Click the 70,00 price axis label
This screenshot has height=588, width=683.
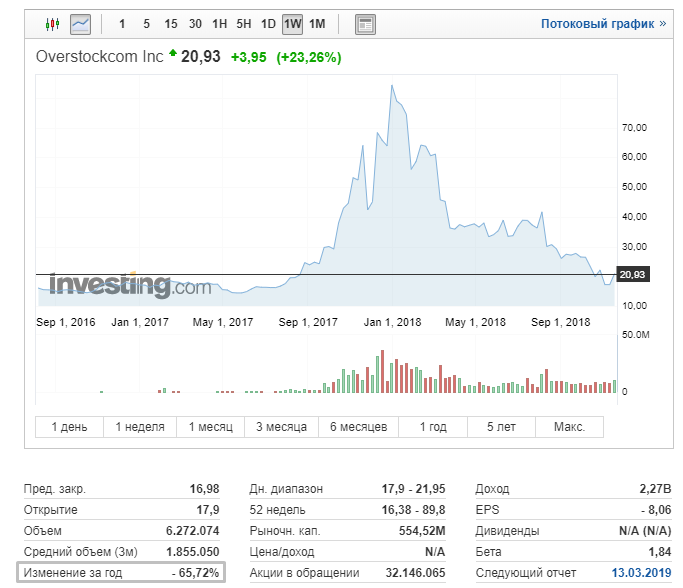pyautogui.click(x=634, y=128)
